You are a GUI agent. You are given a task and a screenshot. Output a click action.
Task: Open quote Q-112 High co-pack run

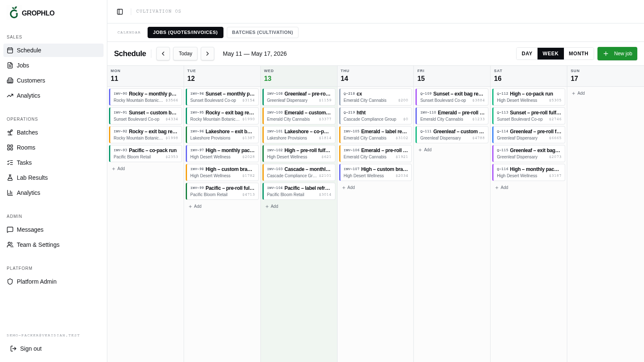click(x=529, y=97)
